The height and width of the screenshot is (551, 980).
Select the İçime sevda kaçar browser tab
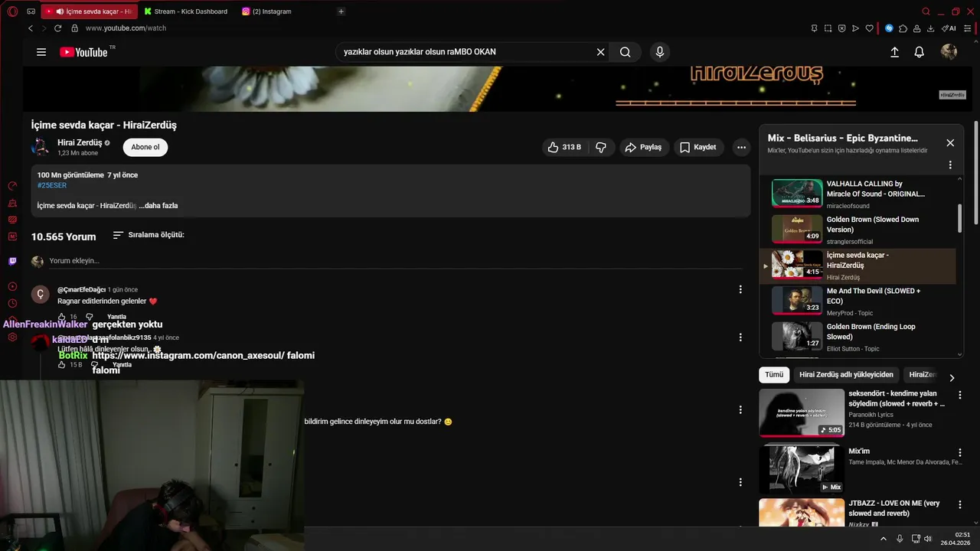[89, 11]
